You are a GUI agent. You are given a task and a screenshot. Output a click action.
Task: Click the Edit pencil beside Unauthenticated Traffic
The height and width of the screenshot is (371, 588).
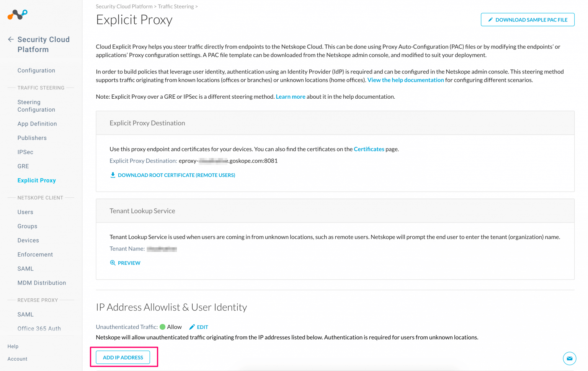[x=192, y=327]
